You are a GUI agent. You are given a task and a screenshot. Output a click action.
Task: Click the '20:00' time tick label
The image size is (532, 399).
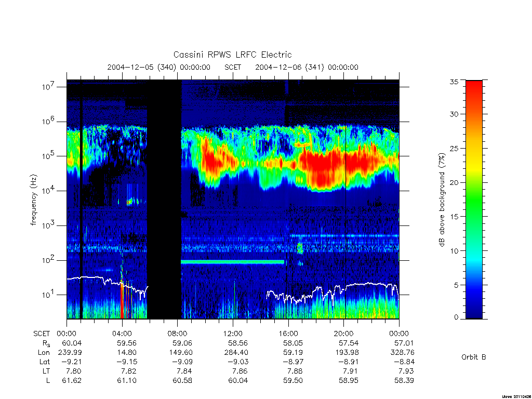tap(344, 334)
